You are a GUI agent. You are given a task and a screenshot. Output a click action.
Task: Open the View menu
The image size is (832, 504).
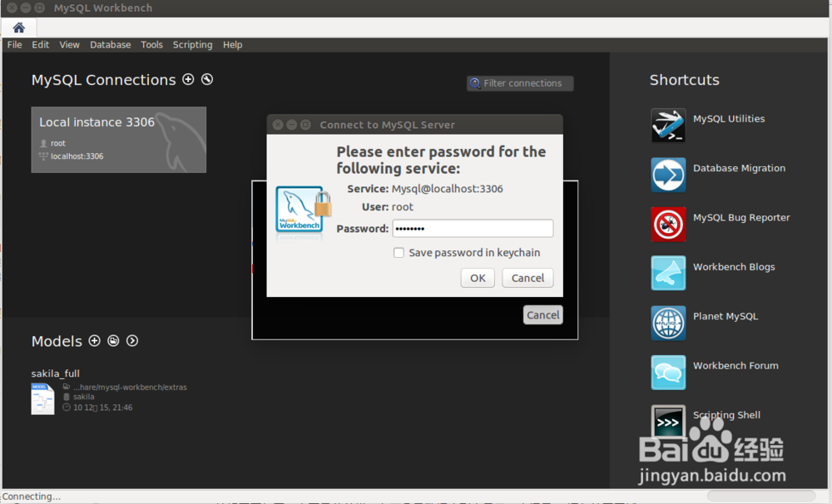70,45
